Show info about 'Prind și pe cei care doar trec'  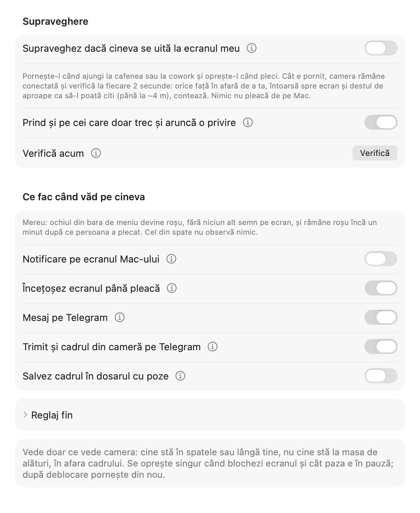click(248, 123)
